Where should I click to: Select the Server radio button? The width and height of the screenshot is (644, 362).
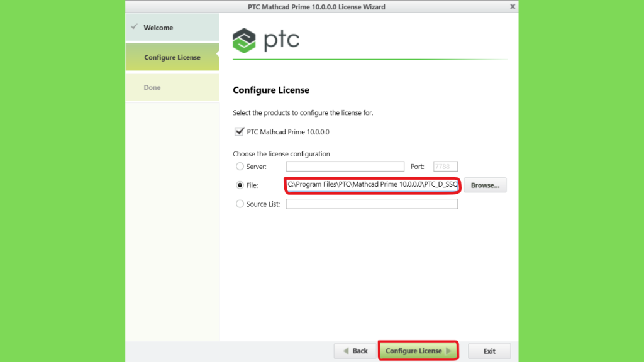pos(240,166)
